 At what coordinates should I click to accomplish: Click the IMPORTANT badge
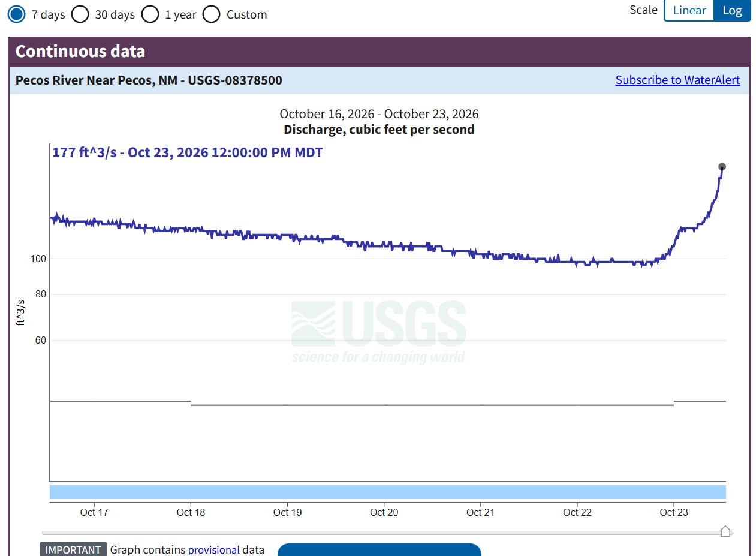73,549
